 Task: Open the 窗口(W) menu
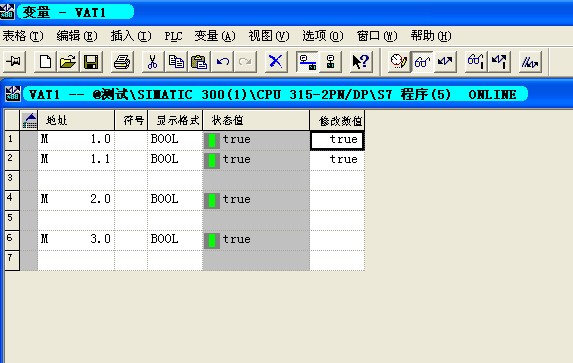(377, 36)
